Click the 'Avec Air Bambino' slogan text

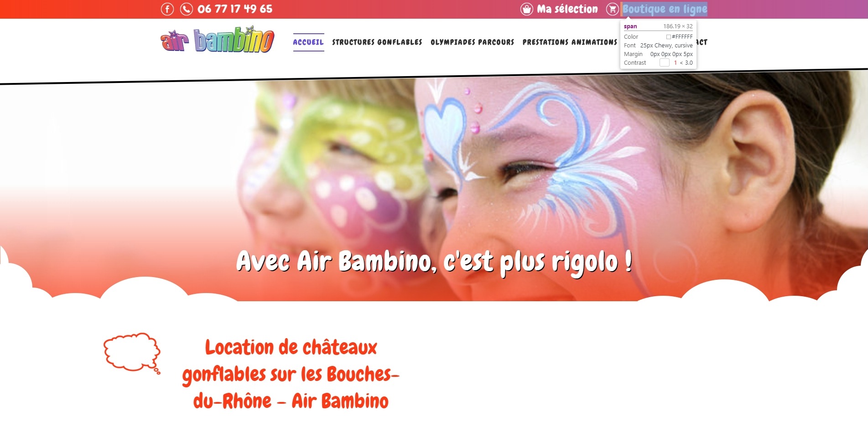434,262
